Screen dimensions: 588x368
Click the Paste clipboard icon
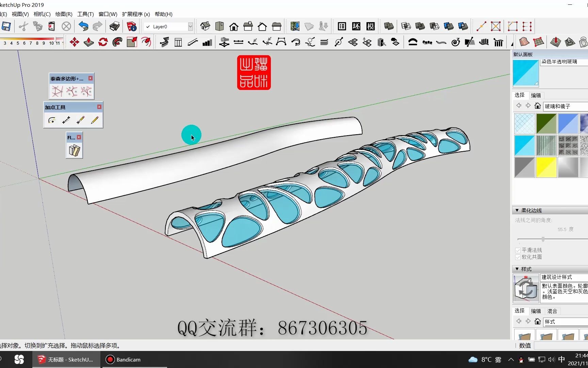point(52,26)
